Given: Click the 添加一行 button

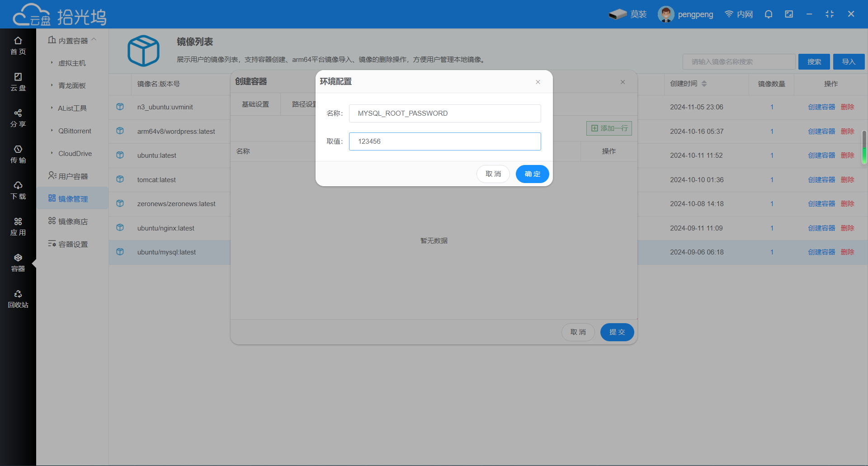Looking at the screenshot, I should 609,128.
